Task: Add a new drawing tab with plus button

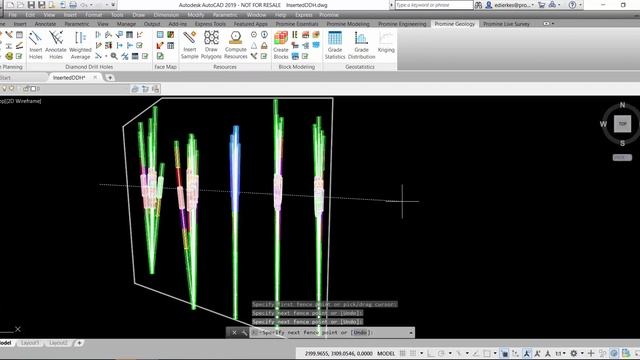Action: [110, 77]
